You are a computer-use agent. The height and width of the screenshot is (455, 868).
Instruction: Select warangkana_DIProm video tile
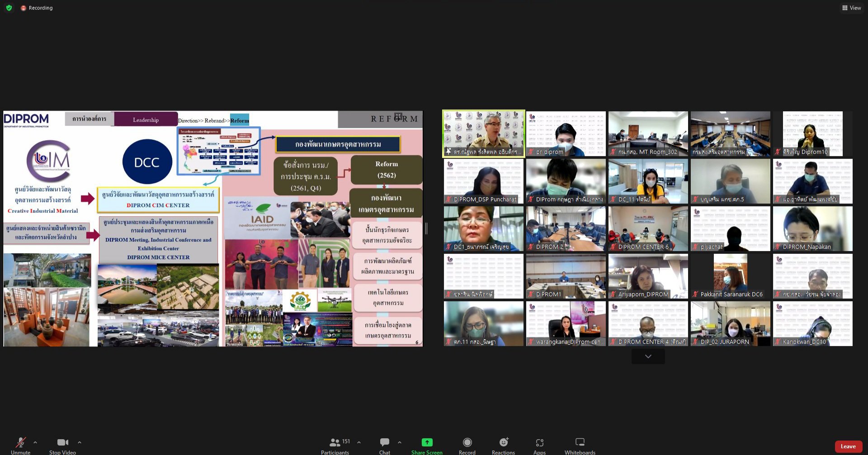pos(566,323)
